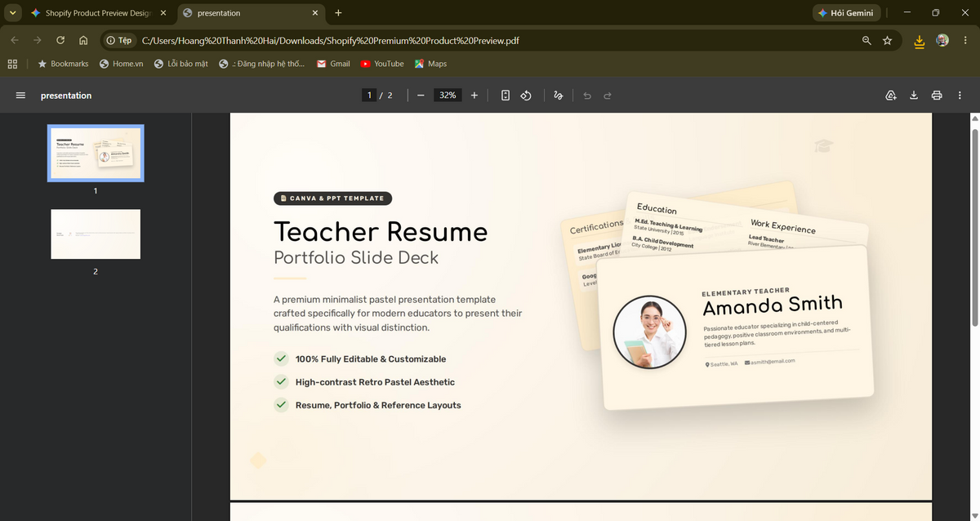Click the Fit to page icon
Image resolution: width=980 pixels, height=521 pixels.
point(506,96)
